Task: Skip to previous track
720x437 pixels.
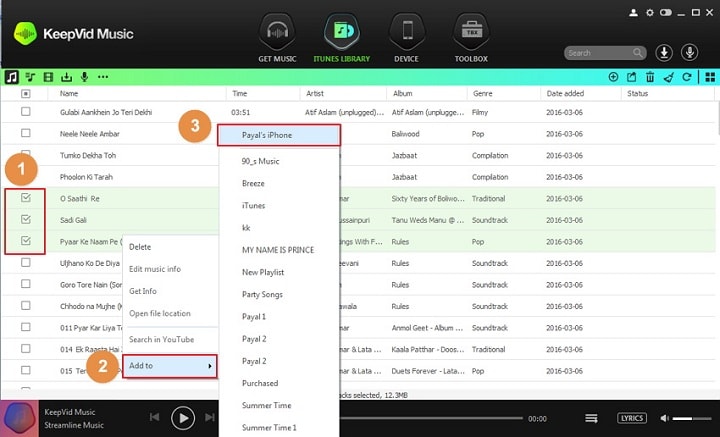Action: point(155,417)
